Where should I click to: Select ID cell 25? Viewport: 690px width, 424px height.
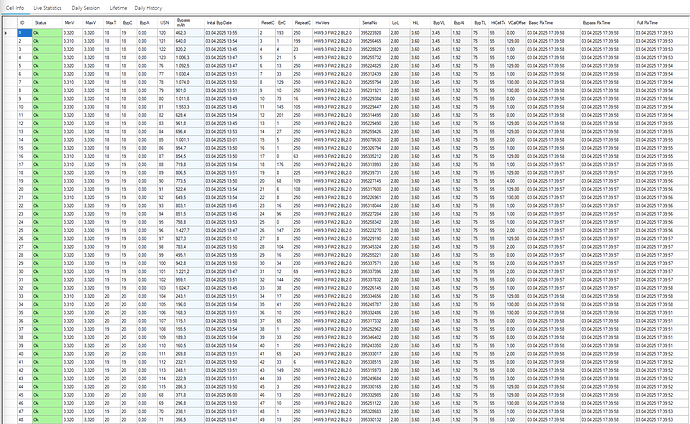(25, 230)
